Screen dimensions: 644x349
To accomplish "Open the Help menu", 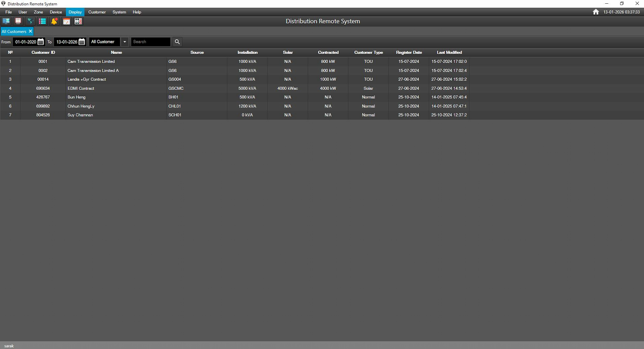I will pos(137,12).
